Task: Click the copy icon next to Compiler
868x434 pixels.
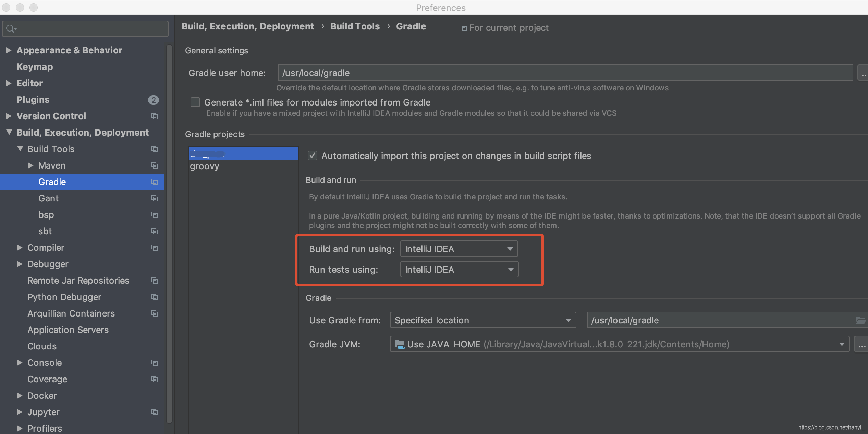Action: pyautogui.click(x=155, y=248)
